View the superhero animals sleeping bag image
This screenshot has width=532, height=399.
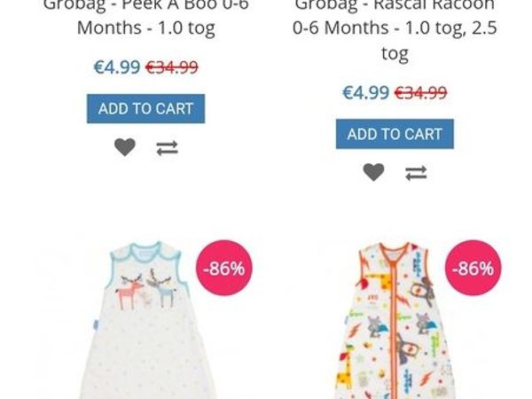tap(394, 319)
